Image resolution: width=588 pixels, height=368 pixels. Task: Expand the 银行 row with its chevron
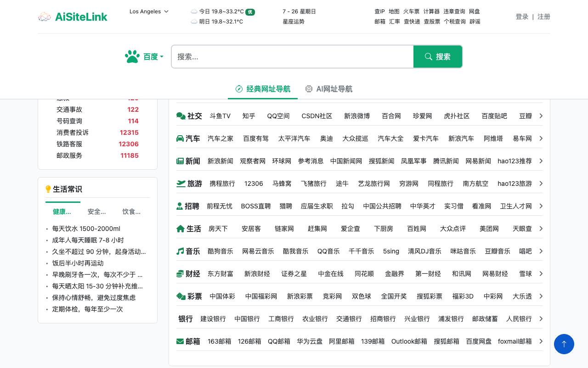click(x=541, y=319)
